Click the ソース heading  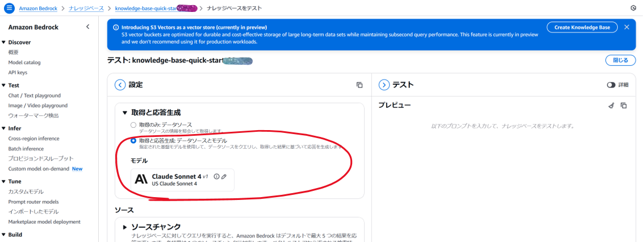pos(124,210)
